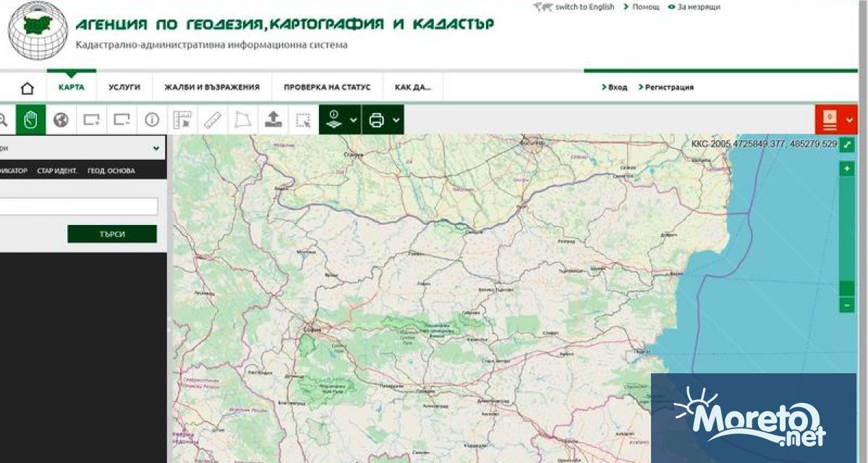868x463 pixels.
Task: Open the layers panel icon
Action: click(x=333, y=119)
